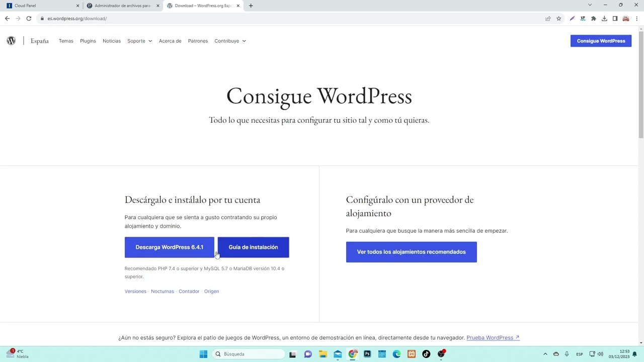Open the purple feather extension icon
Image resolution: width=644 pixels, height=362 pixels.
[572, 19]
